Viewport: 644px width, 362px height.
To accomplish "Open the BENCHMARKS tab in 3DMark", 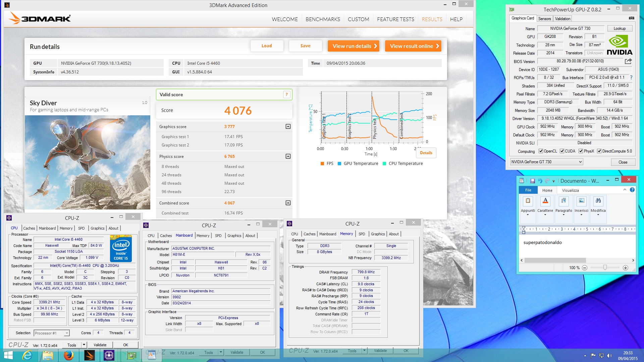I will tap(323, 19).
